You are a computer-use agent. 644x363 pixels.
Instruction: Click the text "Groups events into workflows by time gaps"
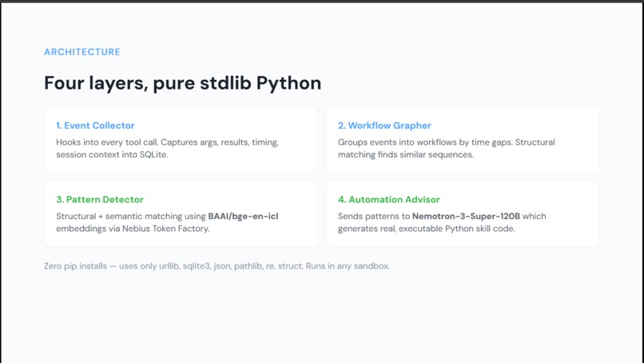[x=425, y=142]
